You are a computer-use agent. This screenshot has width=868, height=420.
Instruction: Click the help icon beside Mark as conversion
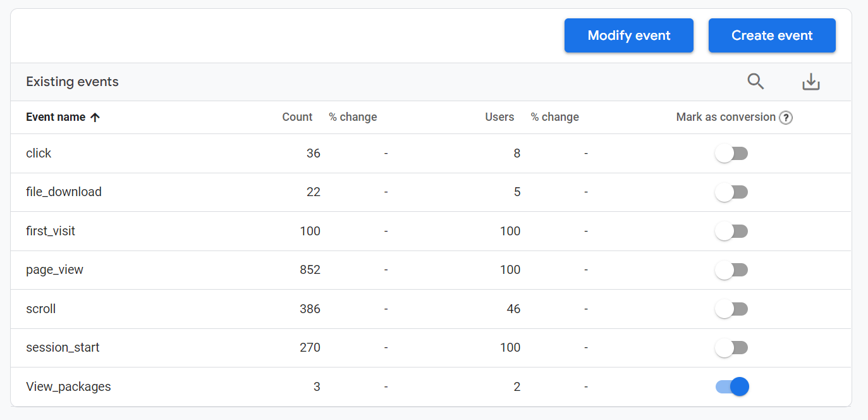(x=785, y=118)
